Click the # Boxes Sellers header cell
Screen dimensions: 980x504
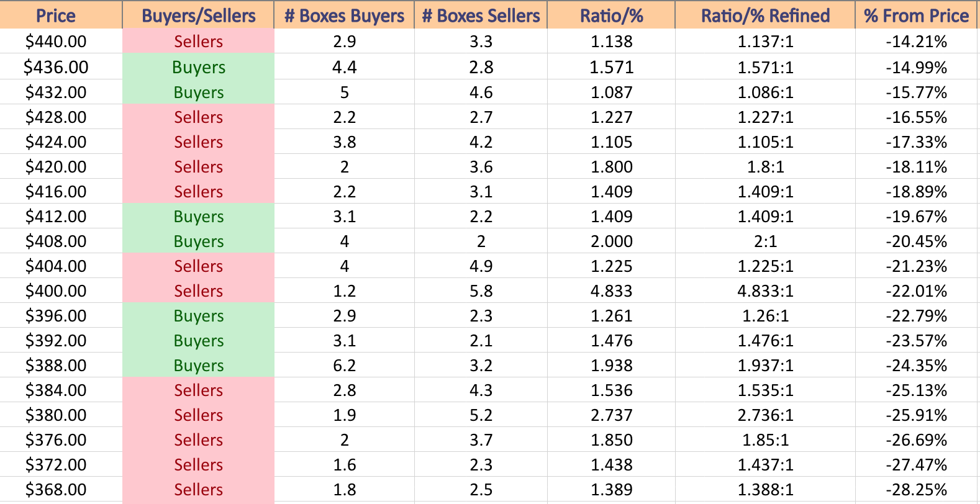tap(481, 15)
